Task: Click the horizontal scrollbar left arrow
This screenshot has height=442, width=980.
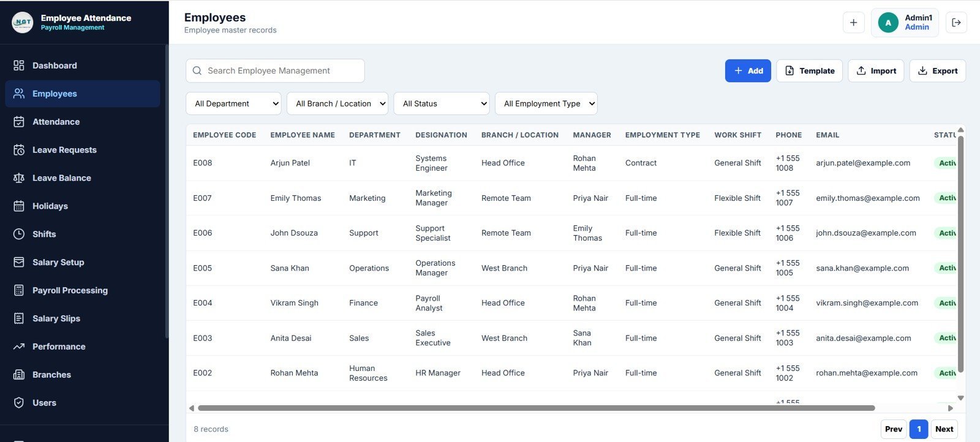Action: pyautogui.click(x=191, y=408)
